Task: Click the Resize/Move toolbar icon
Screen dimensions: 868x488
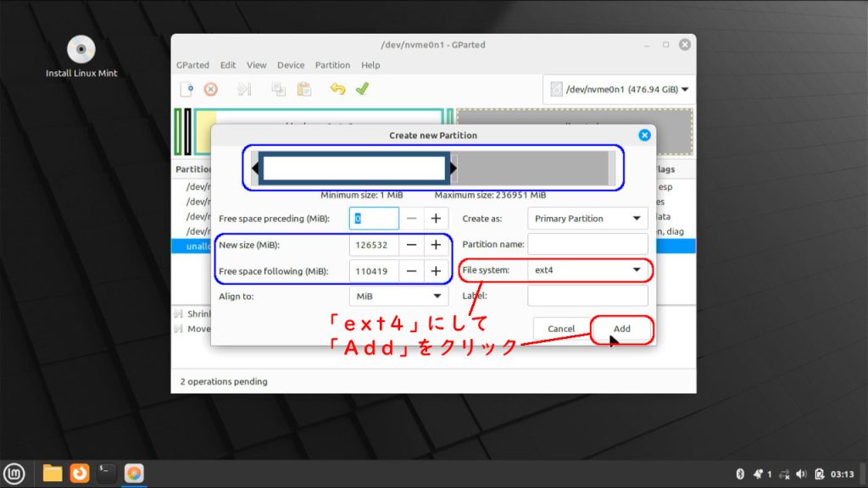Action: pyautogui.click(x=244, y=89)
